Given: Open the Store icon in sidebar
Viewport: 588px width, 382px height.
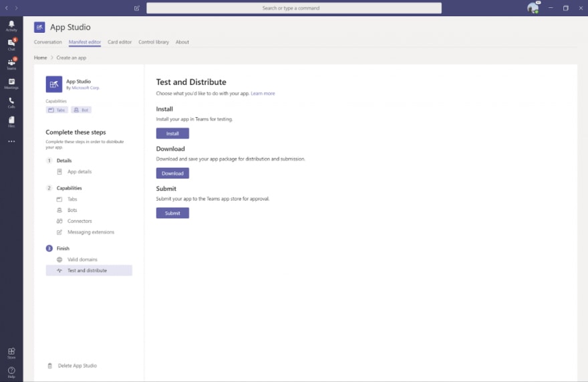Looking at the screenshot, I should 11,353.
